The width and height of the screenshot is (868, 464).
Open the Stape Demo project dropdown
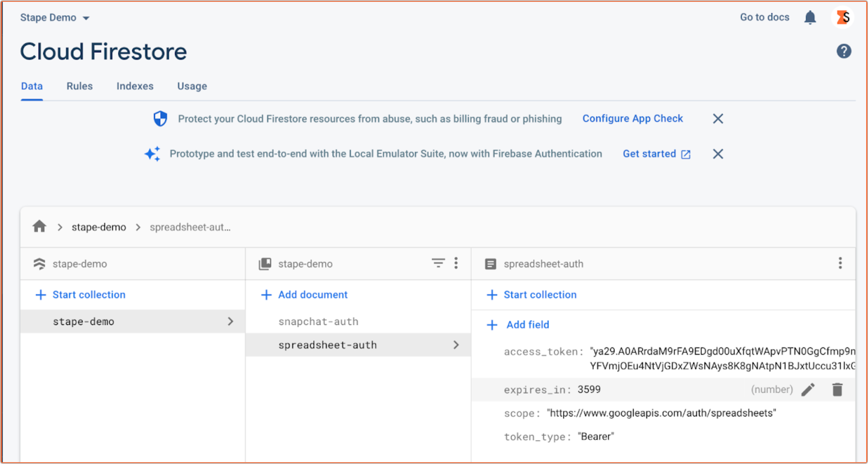tap(55, 18)
